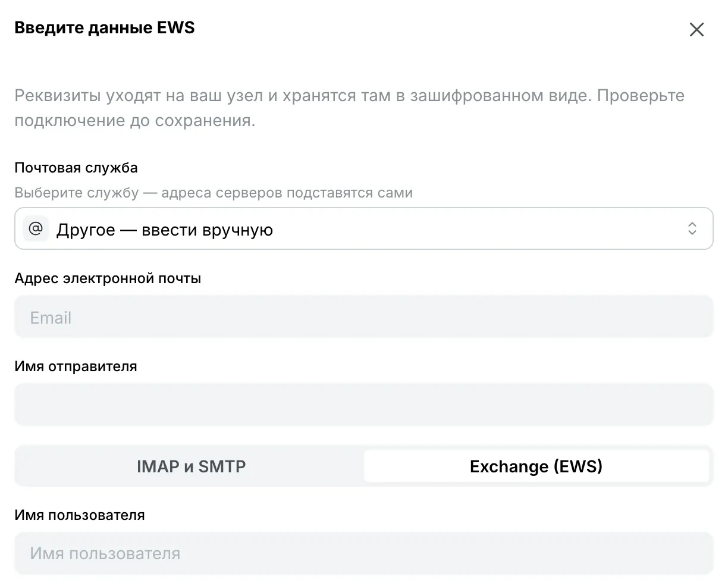Click the 'Имя пользователя' label above the field
The height and width of the screenshot is (583, 728).
[80, 515]
